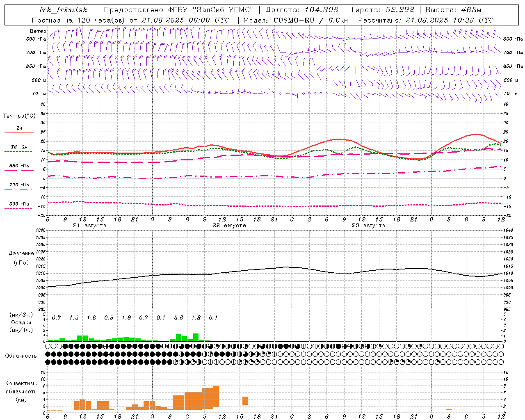
Task: Click the dotted '500 гПа' temperature legend line
Action: (18, 208)
